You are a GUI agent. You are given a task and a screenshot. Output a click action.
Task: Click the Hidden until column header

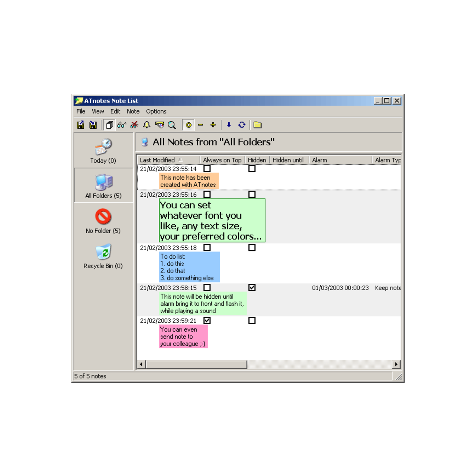(289, 160)
